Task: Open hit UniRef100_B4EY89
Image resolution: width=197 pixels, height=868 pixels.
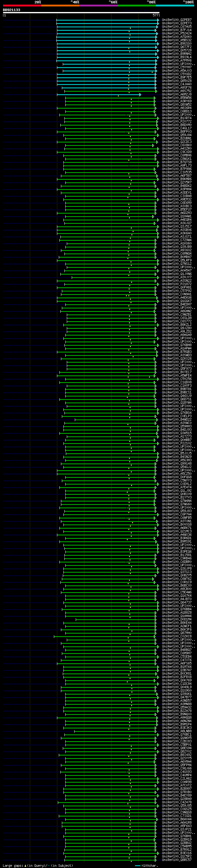Action: (177, 796)
